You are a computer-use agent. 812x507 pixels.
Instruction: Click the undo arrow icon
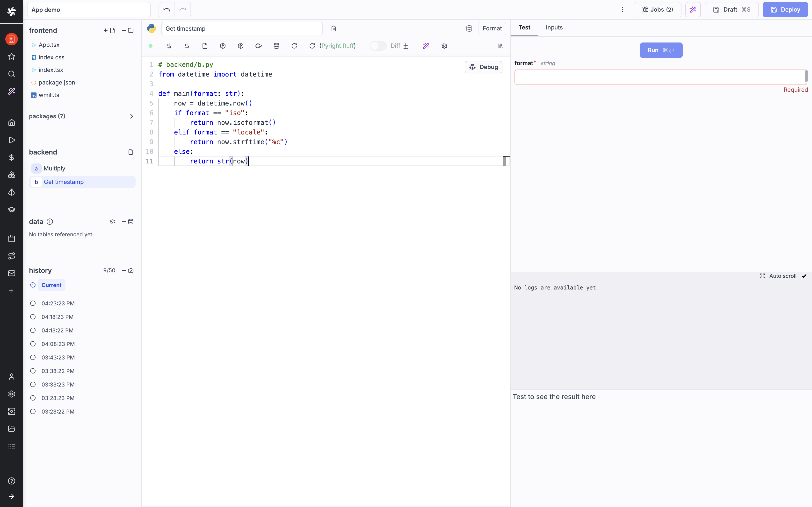tap(167, 10)
